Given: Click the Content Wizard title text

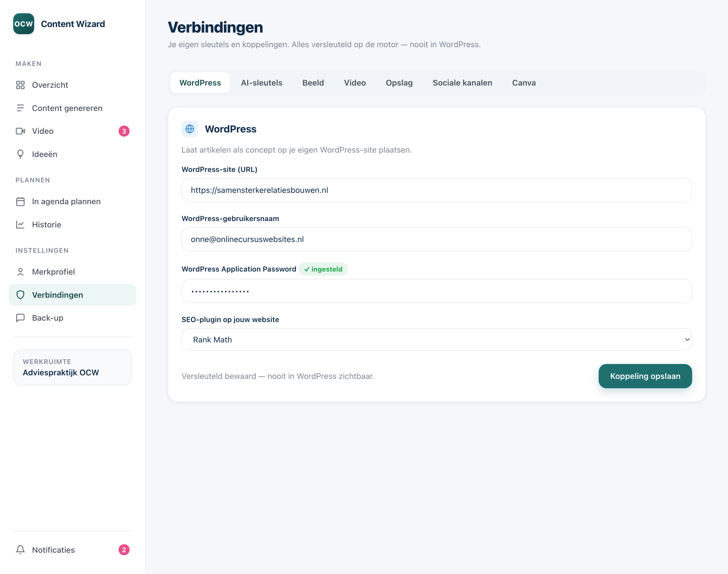Looking at the screenshot, I should coord(73,24).
